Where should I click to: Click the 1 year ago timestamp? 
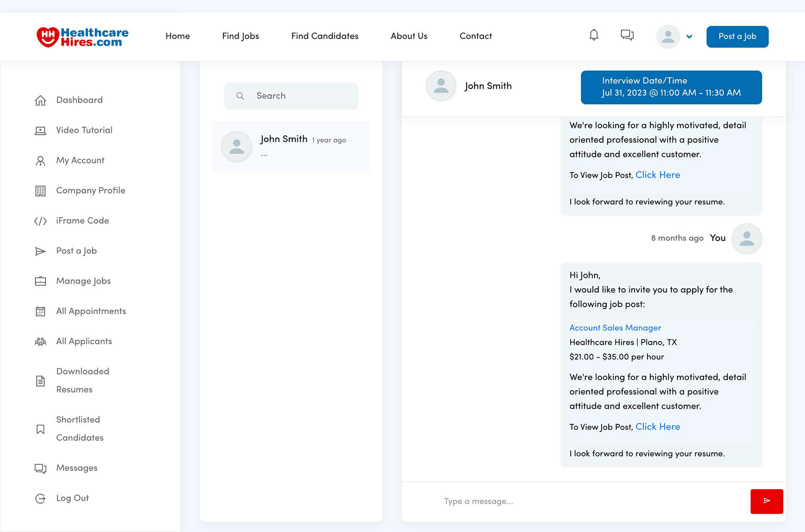(329, 140)
